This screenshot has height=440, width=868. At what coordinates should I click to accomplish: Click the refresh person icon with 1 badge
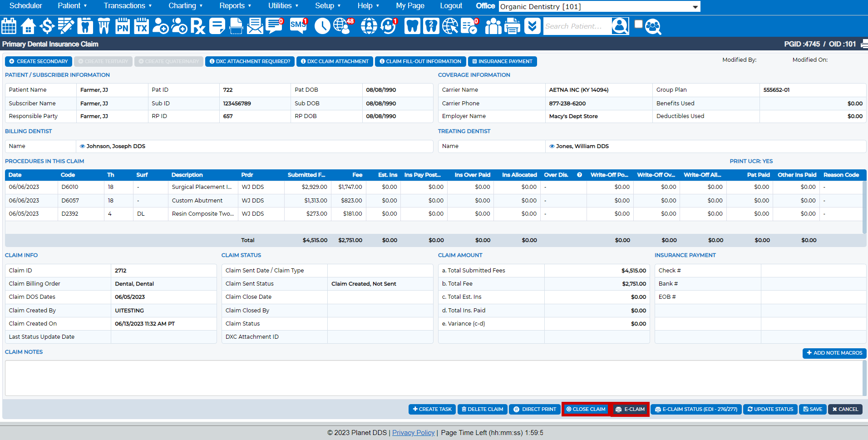389,26
